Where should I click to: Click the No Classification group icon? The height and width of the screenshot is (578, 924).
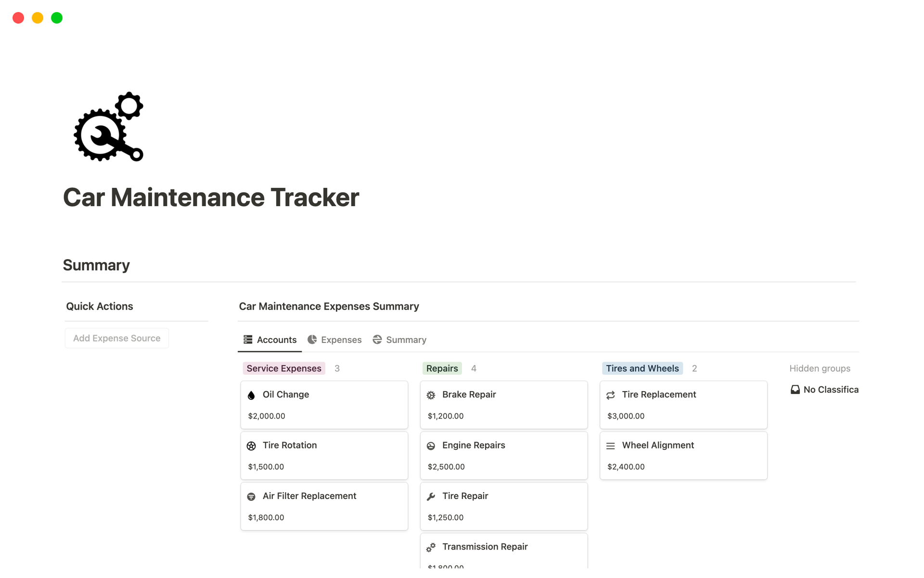[x=795, y=389]
